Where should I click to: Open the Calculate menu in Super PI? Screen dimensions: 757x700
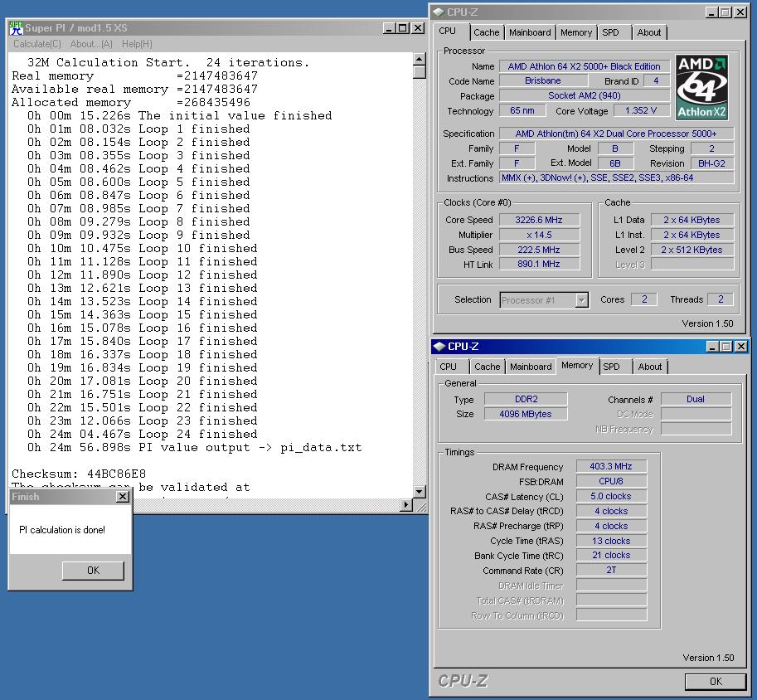click(x=37, y=44)
